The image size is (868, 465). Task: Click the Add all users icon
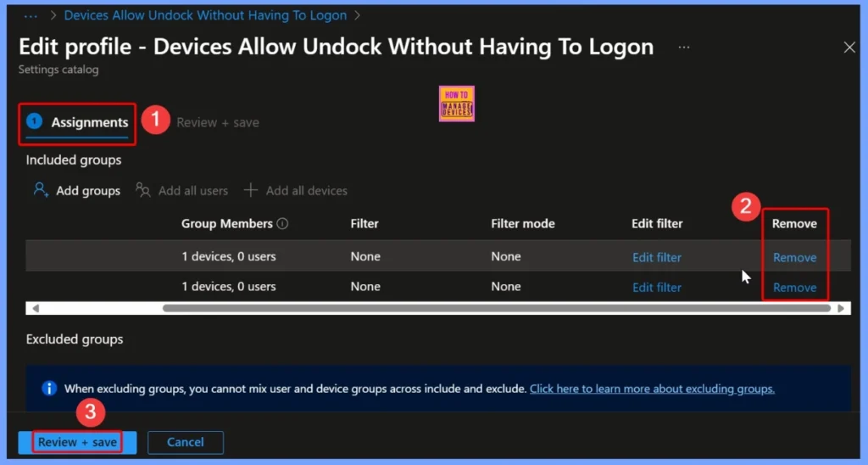coord(143,190)
